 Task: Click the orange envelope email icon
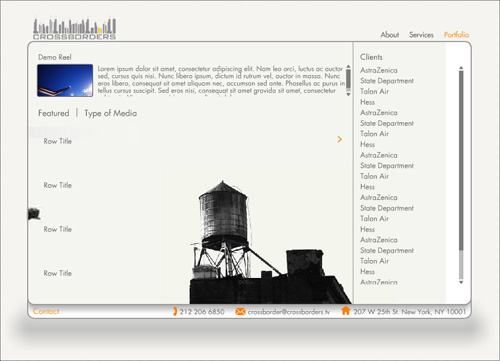[240, 311]
